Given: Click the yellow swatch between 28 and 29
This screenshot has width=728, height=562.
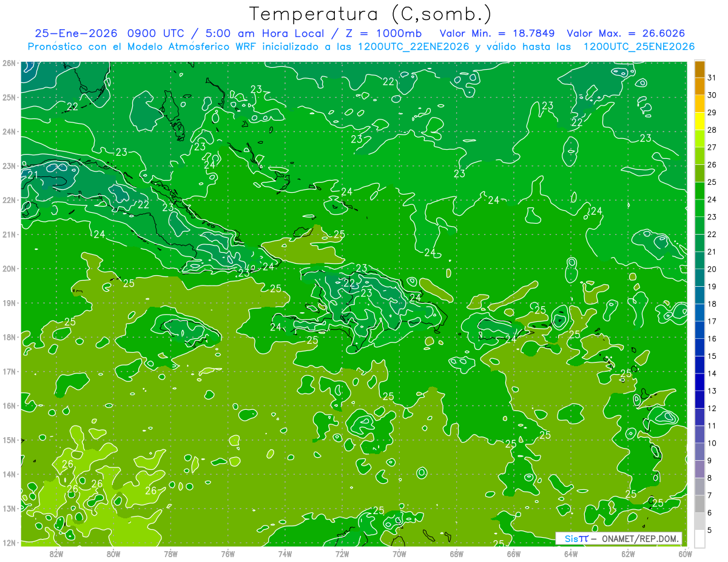Looking at the screenshot, I should point(699,121).
